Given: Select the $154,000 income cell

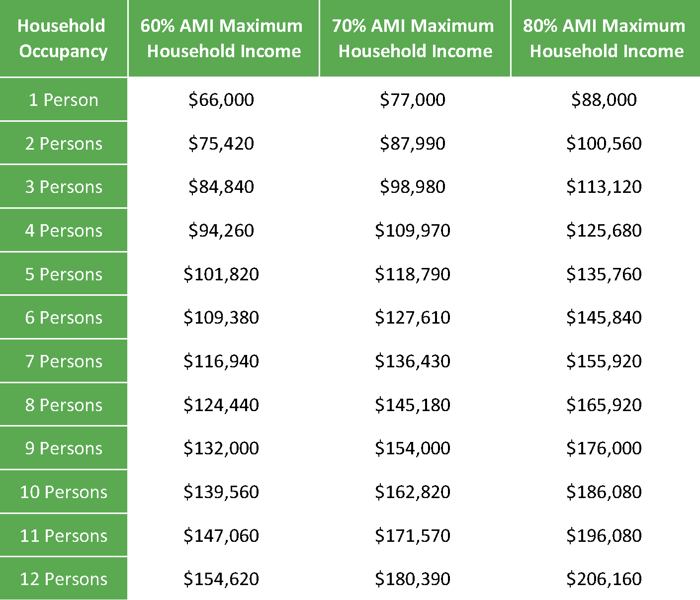Looking at the screenshot, I should click(x=413, y=448).
